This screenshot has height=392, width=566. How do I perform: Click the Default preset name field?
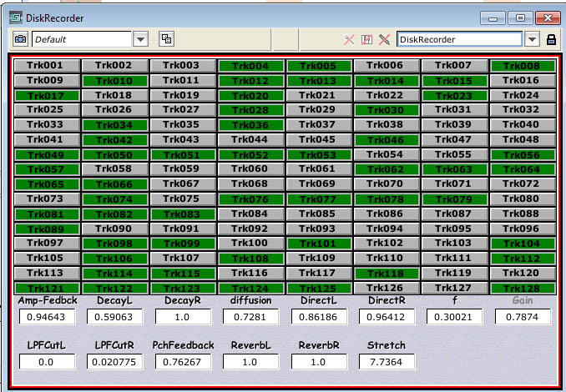click(x=82, y=39)
